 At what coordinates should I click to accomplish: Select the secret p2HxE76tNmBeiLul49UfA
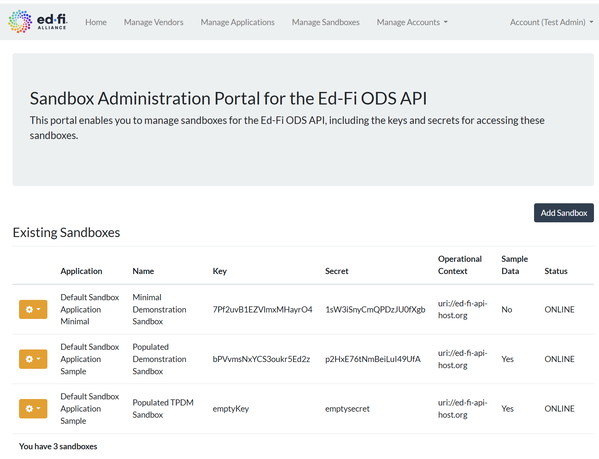tap(373, 359)
